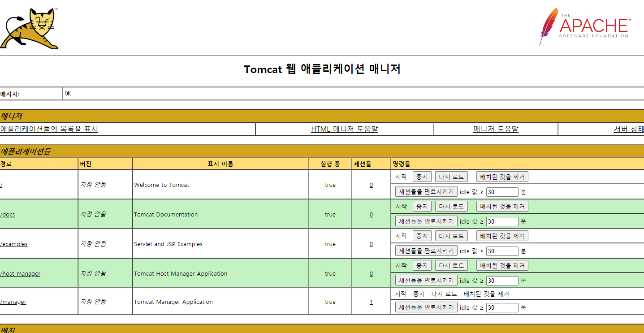Focus the idle value field for /docs
644x333 pixels.
(502, 221)
